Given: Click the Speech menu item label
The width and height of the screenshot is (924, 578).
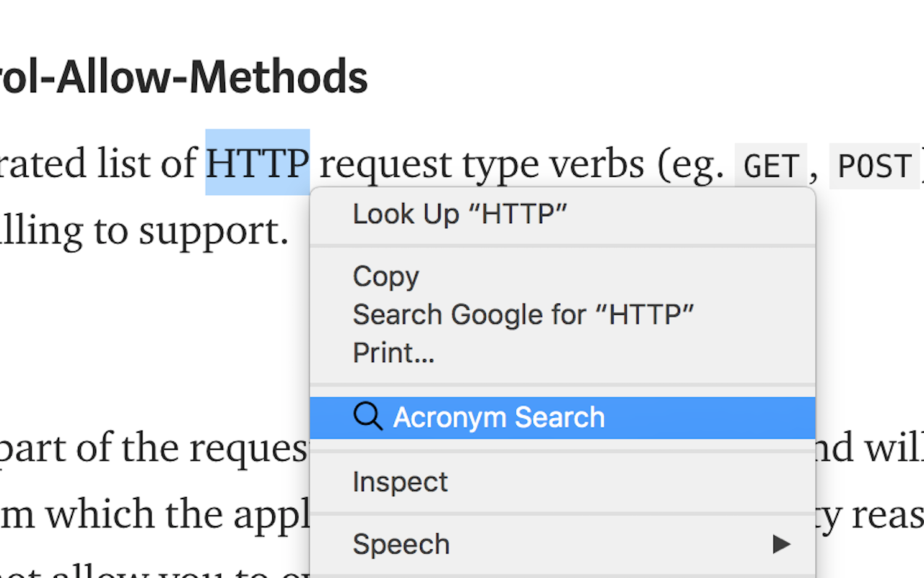Looking at the screenshot, I should pos(401,544).
